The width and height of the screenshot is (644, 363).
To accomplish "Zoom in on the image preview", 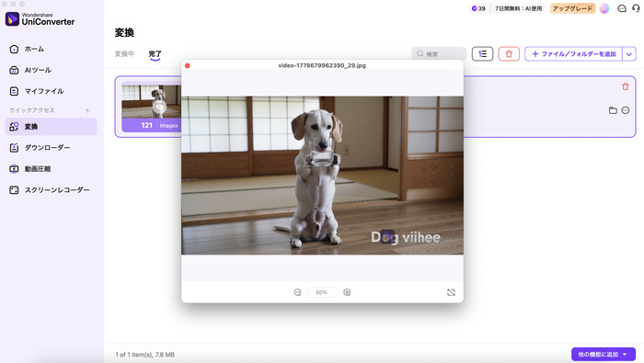I will pyautogui.click(x=347, y=292).
